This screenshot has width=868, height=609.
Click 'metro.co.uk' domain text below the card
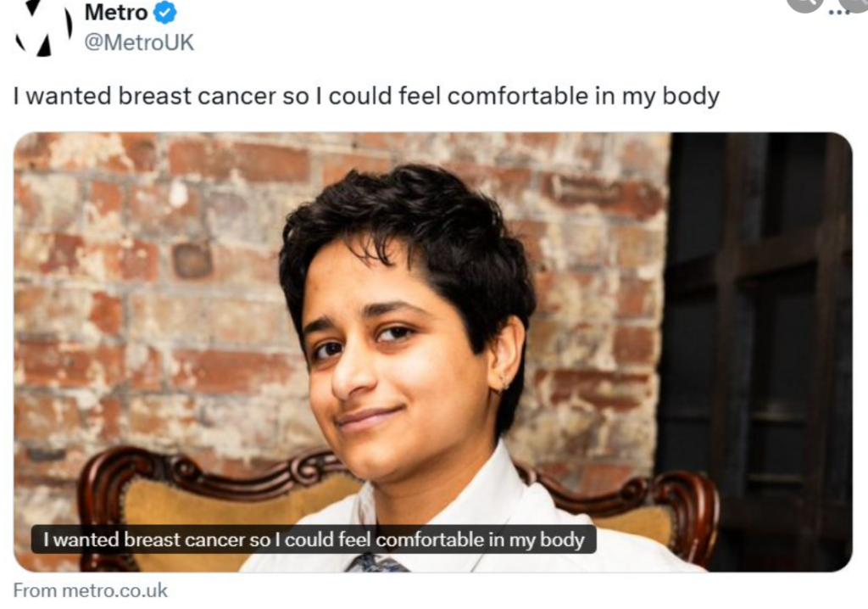(115, 590)
